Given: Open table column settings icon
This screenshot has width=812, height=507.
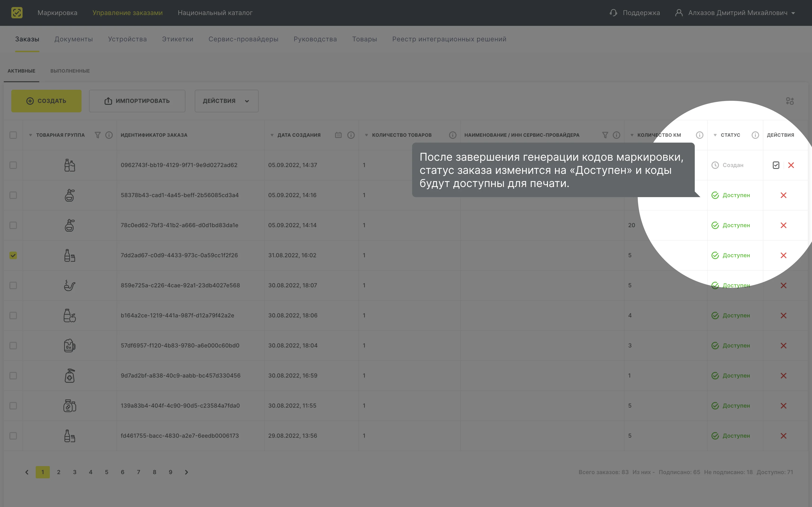Looking at the screenshot, I should [789, 101].
